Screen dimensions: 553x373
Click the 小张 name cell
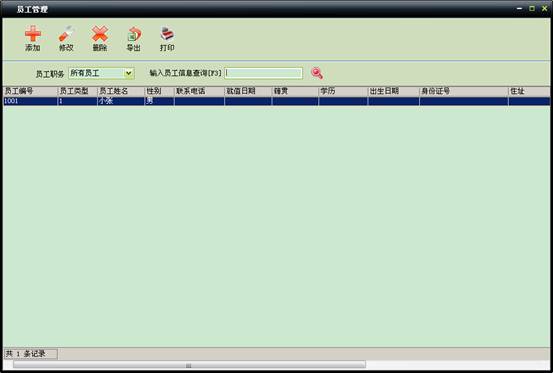click(x=121, y=101)
